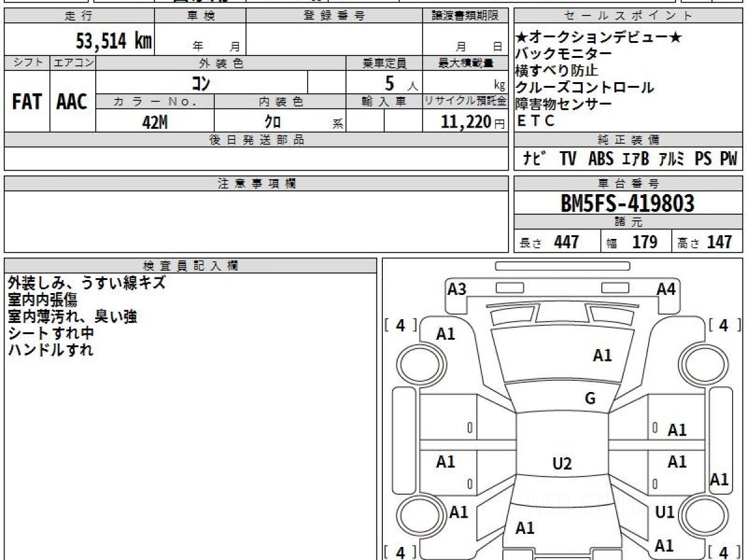Viewport: 747px width, 560px height.
Task: Select the PW equipment item
Action: point(728,159)
